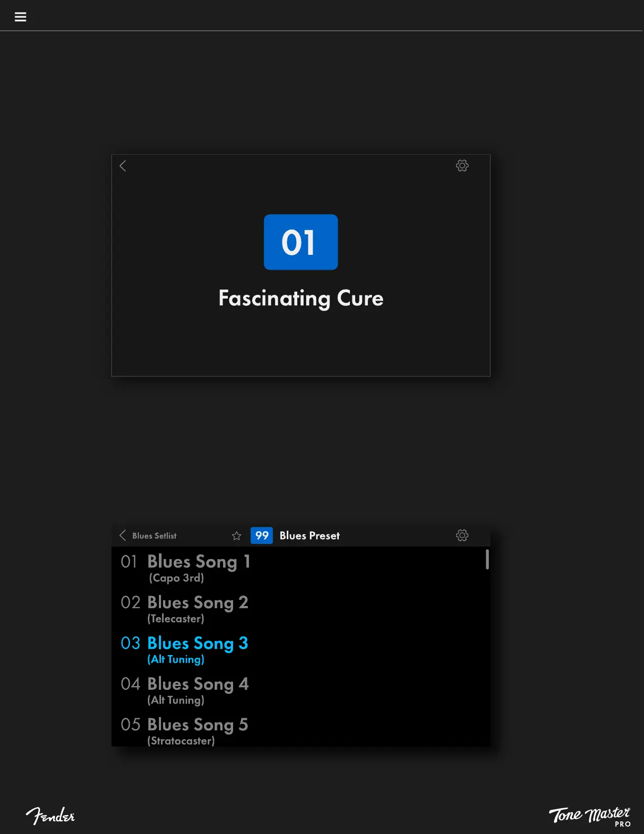Click the Blues Preset title

pos(309,535)
